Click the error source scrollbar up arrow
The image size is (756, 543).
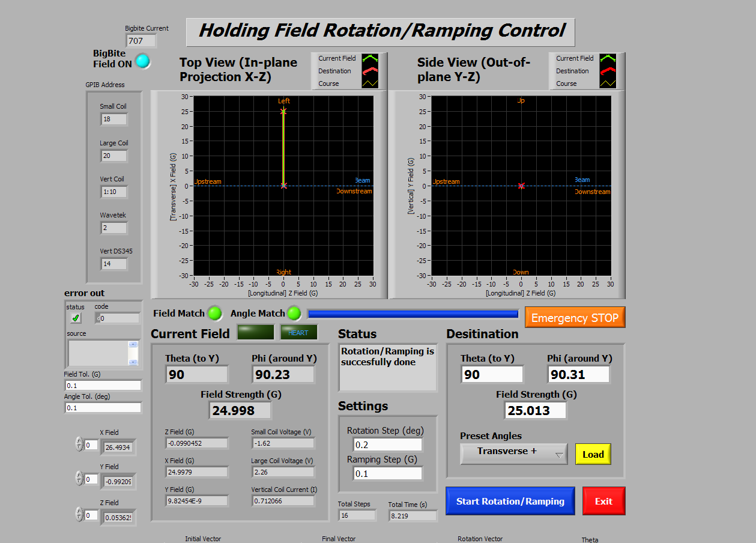click(x=133, y=344)
